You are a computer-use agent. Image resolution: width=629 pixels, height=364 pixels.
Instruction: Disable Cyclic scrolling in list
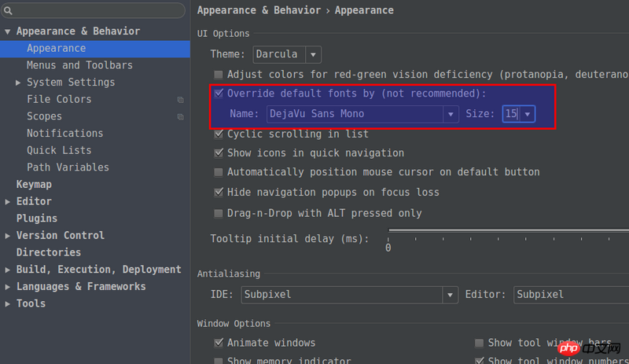point(219,134)
